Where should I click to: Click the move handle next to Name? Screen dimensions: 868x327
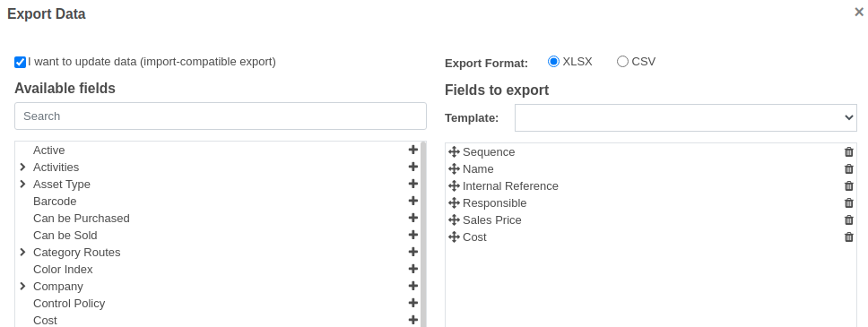tap(454, 168)
